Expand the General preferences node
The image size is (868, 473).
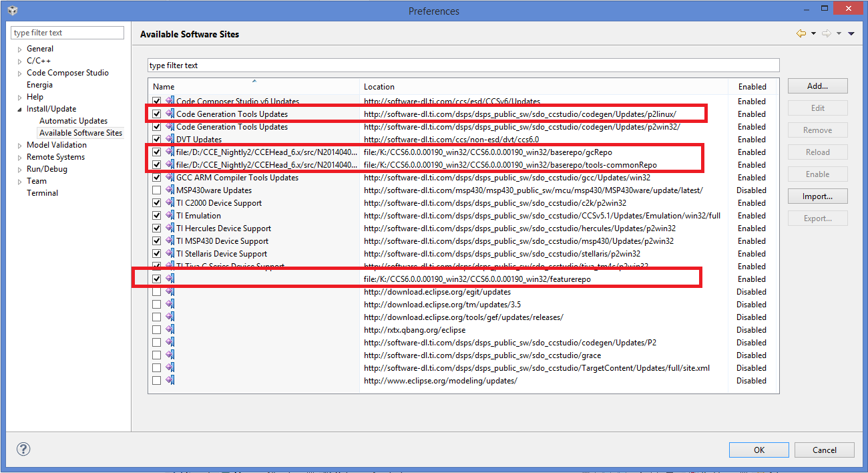[x=19, y=49]
